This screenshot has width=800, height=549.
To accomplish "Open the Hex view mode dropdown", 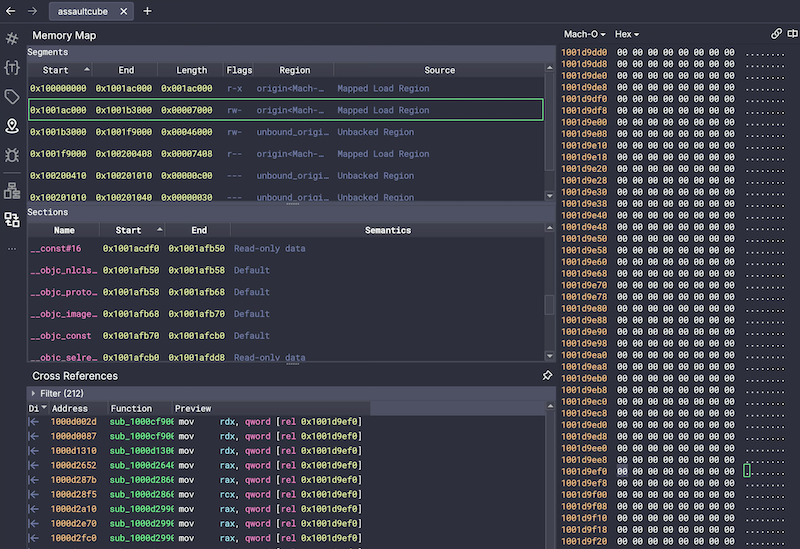I will (627, 34).
